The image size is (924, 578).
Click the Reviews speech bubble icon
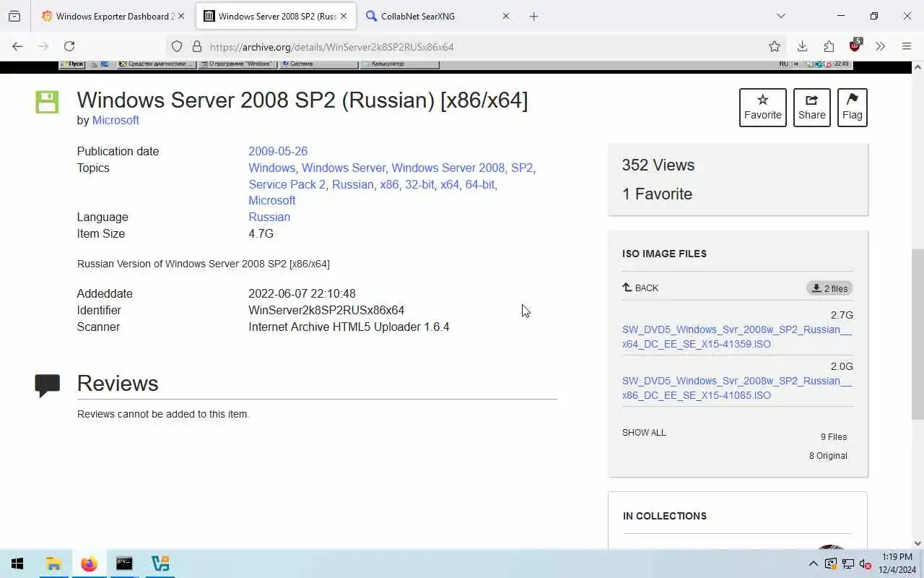[48, 385]
